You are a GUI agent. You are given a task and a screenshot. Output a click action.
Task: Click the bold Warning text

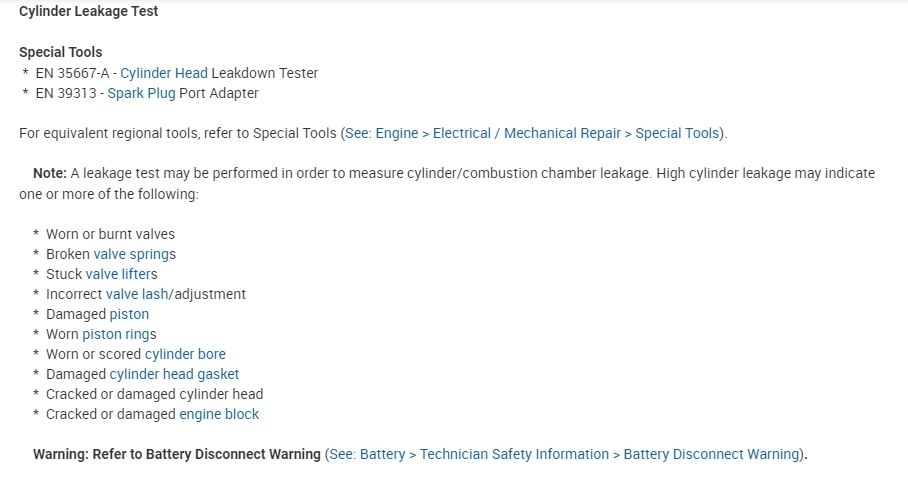[x=177, y=454]
